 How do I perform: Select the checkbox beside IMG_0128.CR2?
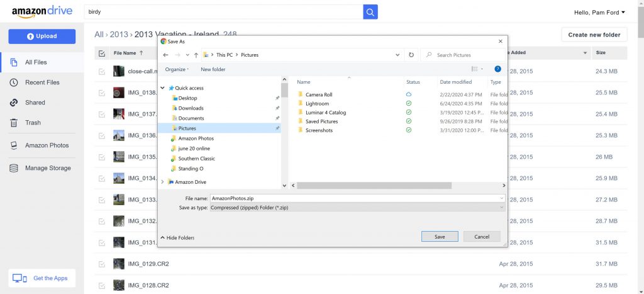(102, 285)
